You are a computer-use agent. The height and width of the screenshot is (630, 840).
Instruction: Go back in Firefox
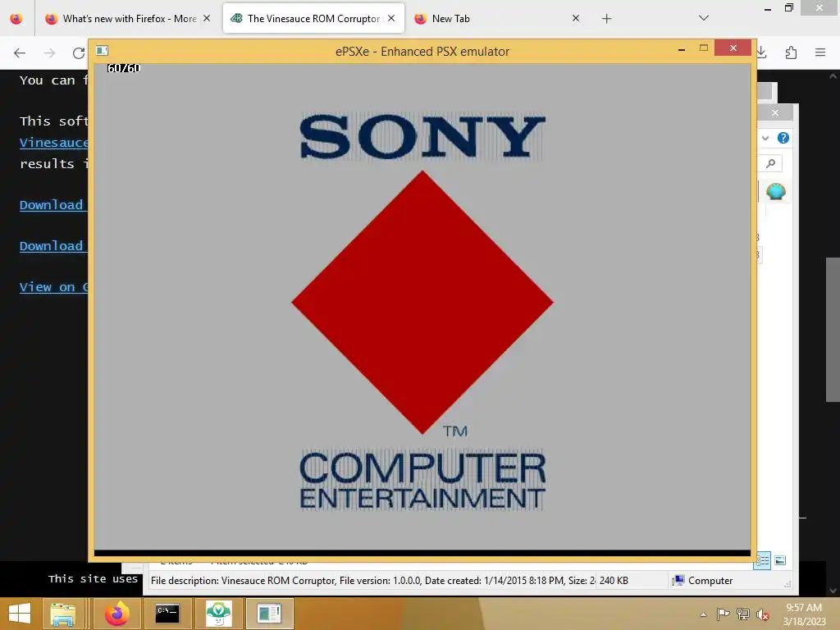coord(20,53)
